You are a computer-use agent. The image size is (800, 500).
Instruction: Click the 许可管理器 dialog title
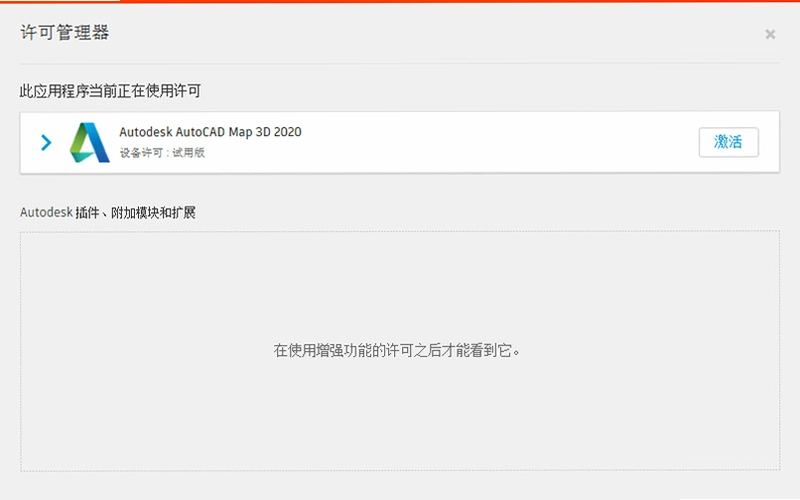pos(65,32)
